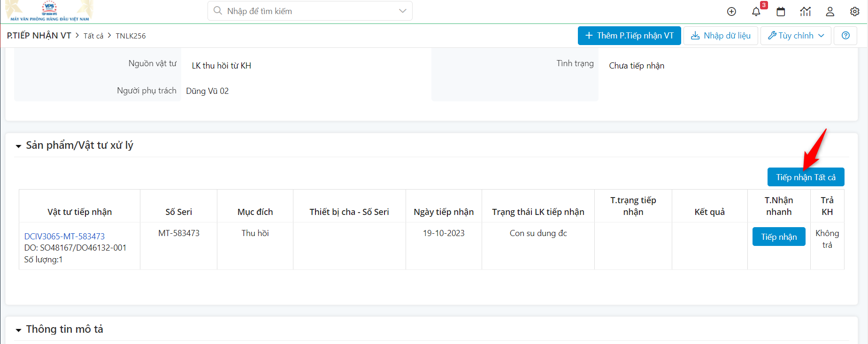The image size is (868, 344).
Task: Select 'Số lượng:1' text
Action: [43, 260]
